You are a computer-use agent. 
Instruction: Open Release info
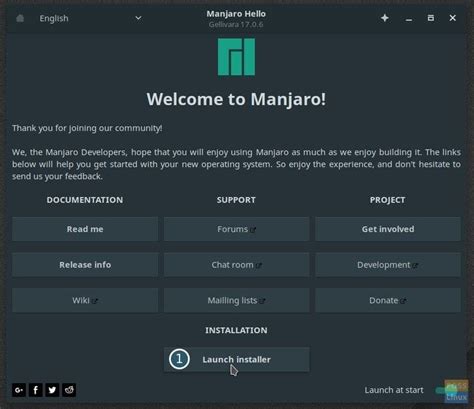[x=85, y=265]
